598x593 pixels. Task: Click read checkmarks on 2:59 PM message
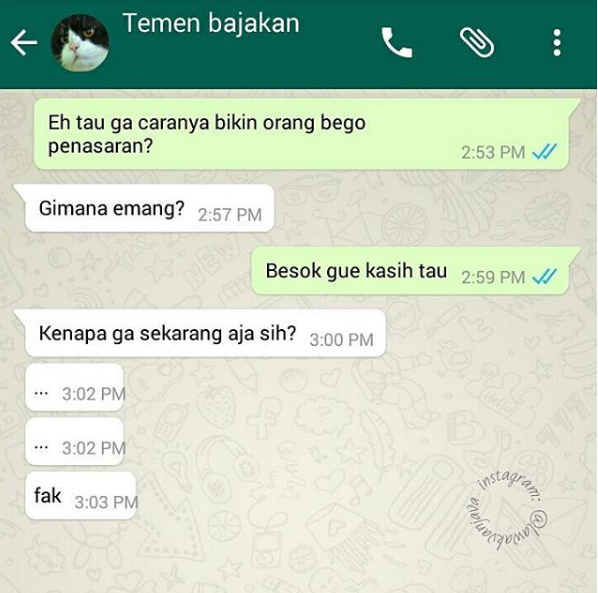[x=544, y=277]
